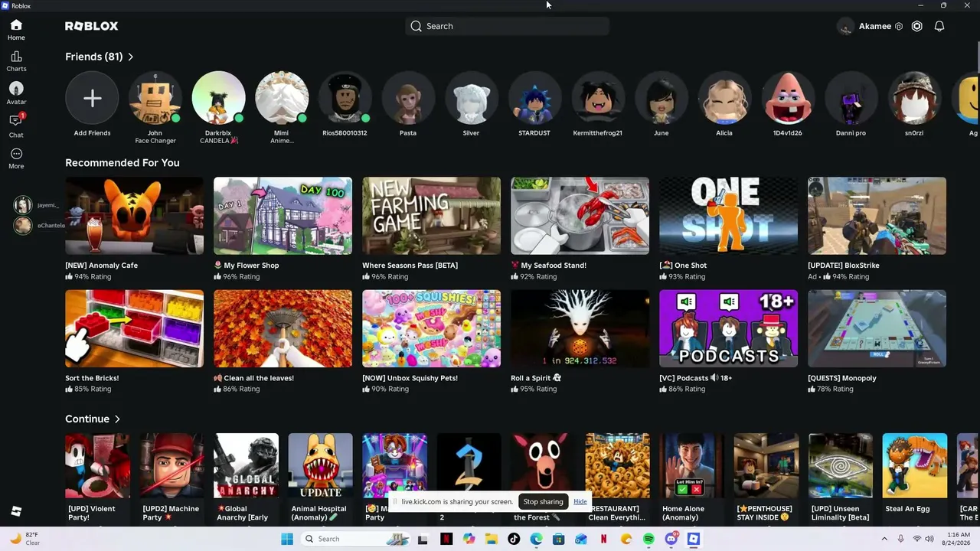Open the Home page in the sidebar

[x=16, y=30]
